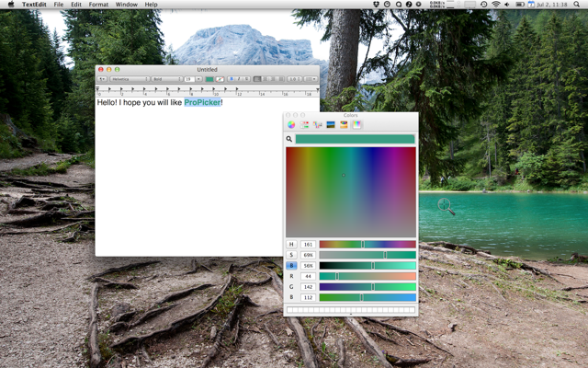This screenshot has height=368, width=588.
Task: Click the font size field showing 19
Action: pos(189,79)
